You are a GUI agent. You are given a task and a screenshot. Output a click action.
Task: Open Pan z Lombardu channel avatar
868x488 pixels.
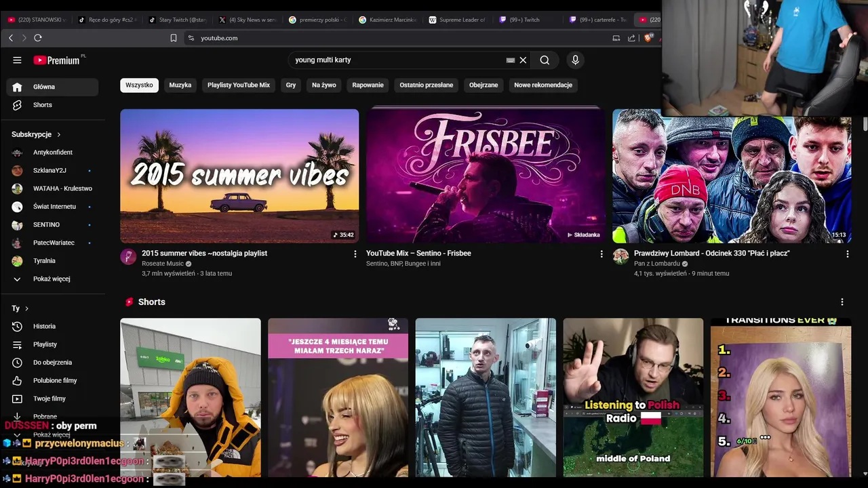point(620,256)
